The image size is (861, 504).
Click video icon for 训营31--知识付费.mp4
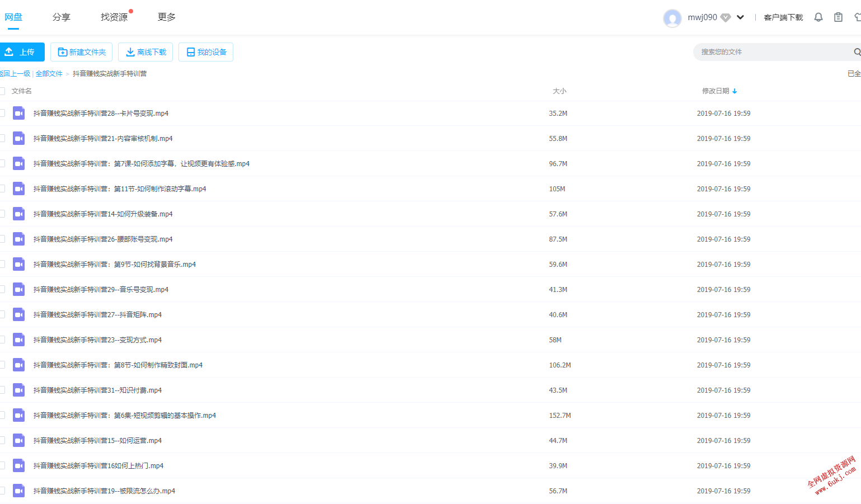coord(19,390)
